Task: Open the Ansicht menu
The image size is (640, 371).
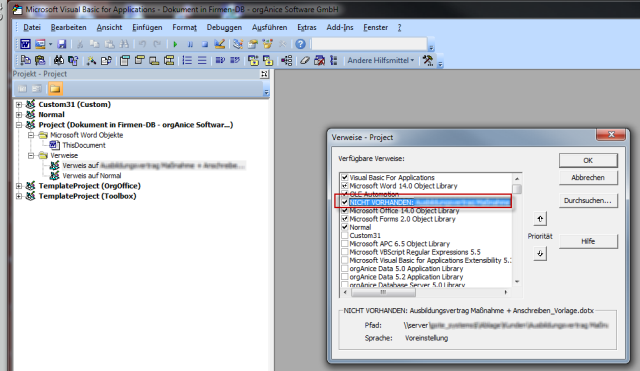Action: pyautogui.click(x=109, y=27)
